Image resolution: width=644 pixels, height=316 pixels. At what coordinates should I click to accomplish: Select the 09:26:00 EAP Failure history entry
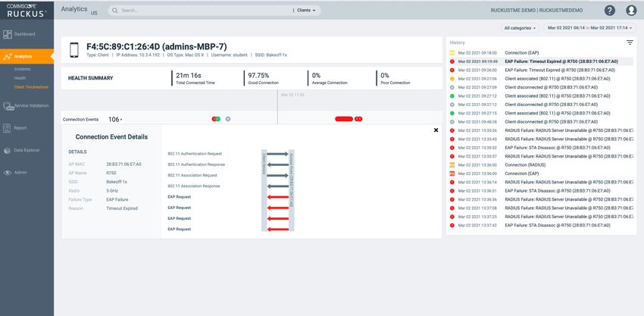click(541, 70)
